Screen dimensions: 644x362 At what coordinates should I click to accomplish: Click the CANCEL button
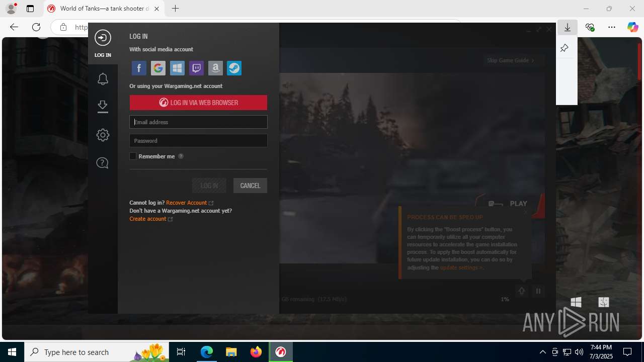(x=250, y=186)
